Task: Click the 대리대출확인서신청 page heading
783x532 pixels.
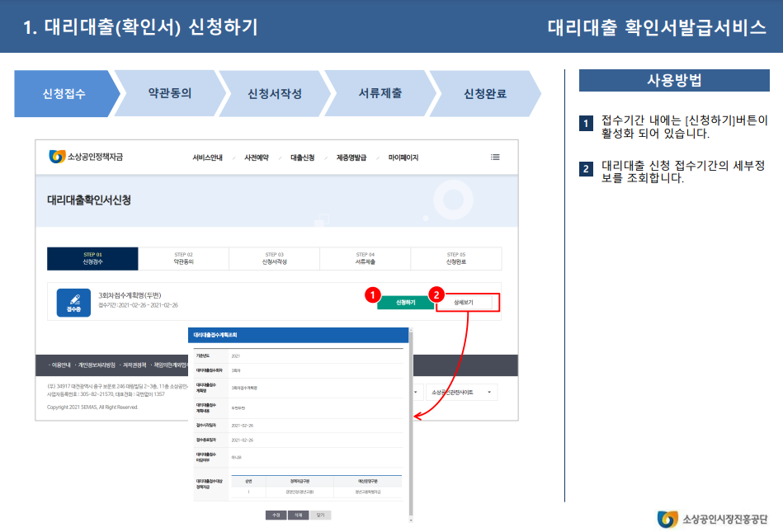Action: 89,200
